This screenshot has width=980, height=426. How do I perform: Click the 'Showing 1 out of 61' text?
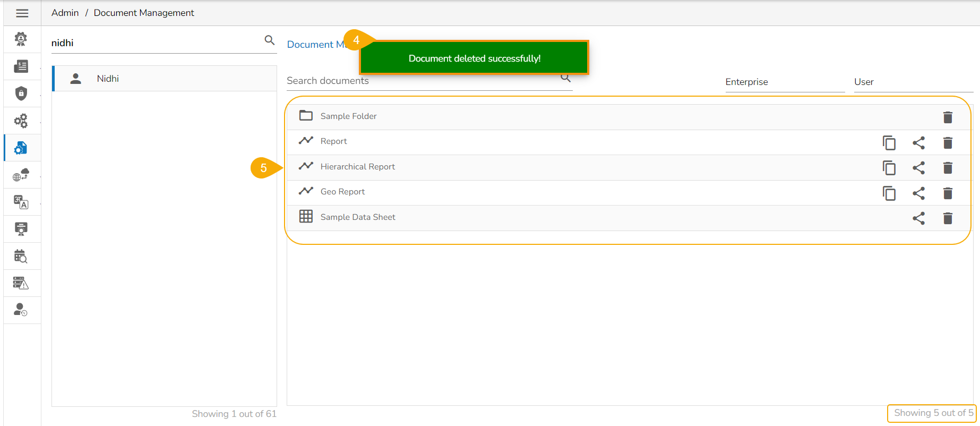[x=234, y=414]
